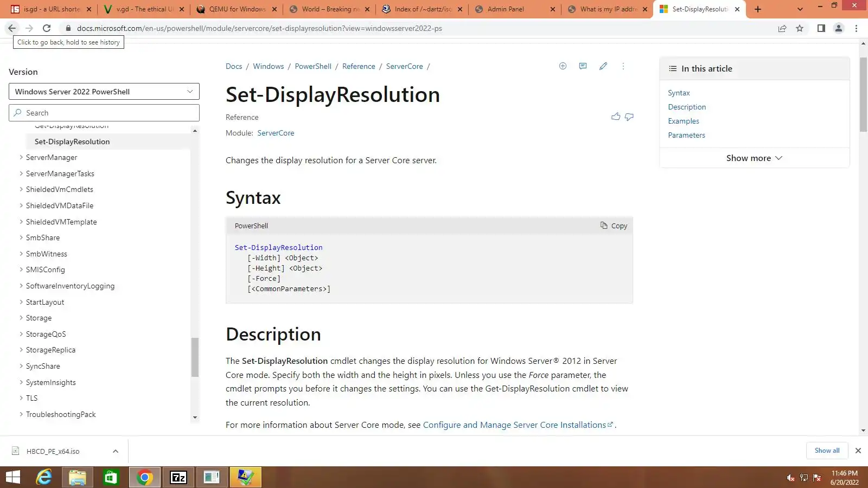Image resolution: width=868 pixels, height=488 pixels.
Task: Select Set-DisplayResolution in the sidebar
Action: (x=72, y=142)
